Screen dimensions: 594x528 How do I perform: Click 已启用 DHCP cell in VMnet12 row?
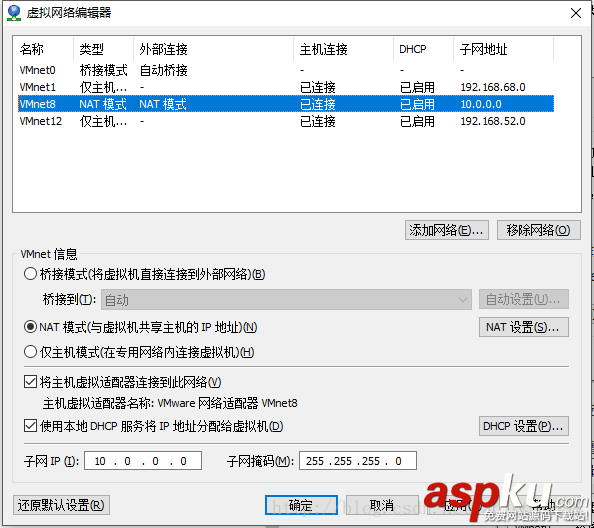[x=417, y=121]
